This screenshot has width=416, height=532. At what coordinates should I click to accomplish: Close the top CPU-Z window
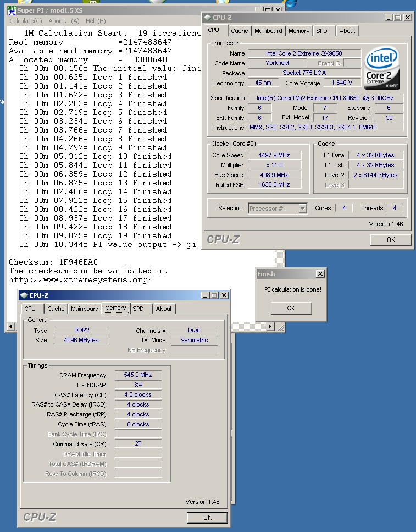click(x=408, y=18)
